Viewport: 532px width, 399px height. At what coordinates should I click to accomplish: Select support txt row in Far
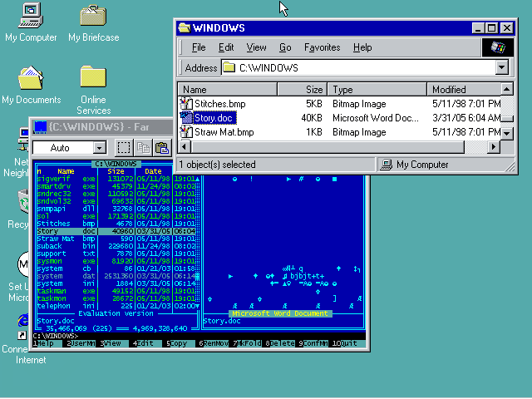[116, 254]
